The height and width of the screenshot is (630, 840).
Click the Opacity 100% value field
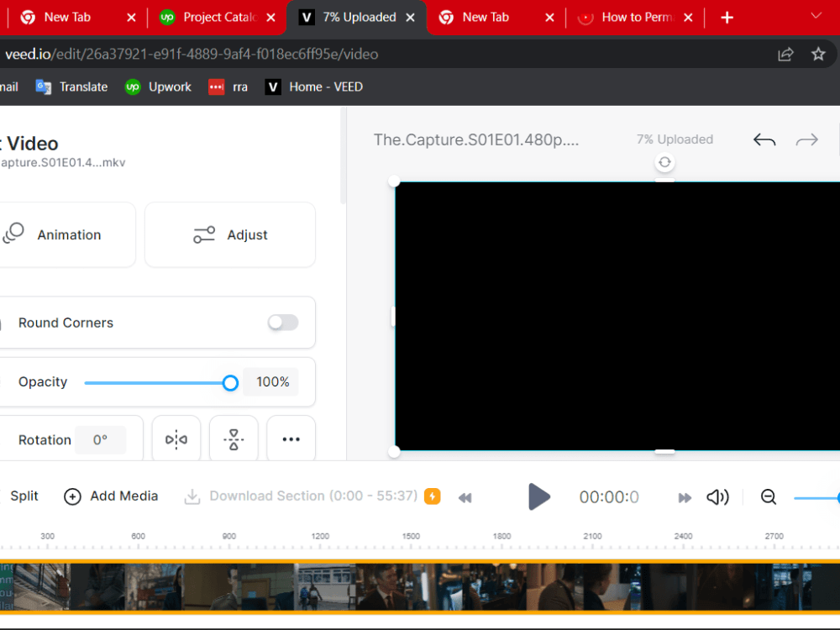tap(271, 382)
